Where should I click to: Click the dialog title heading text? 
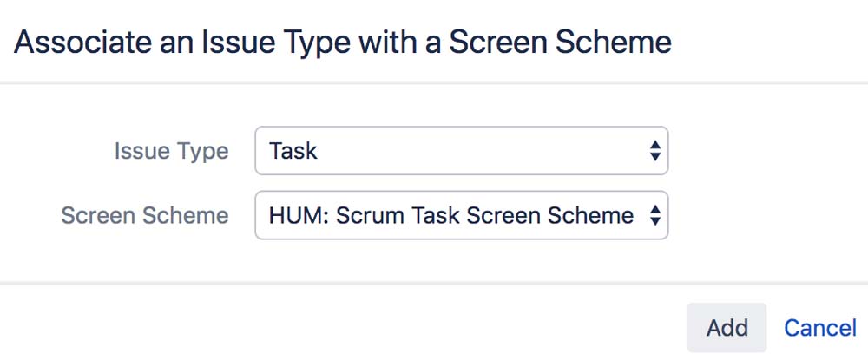pos(343,42)
